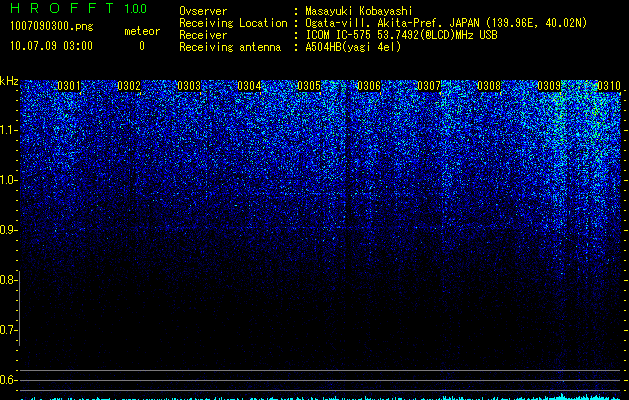Click the 0306 time marker
This screenshot has width=629, height=400.
tap(369, 86)
